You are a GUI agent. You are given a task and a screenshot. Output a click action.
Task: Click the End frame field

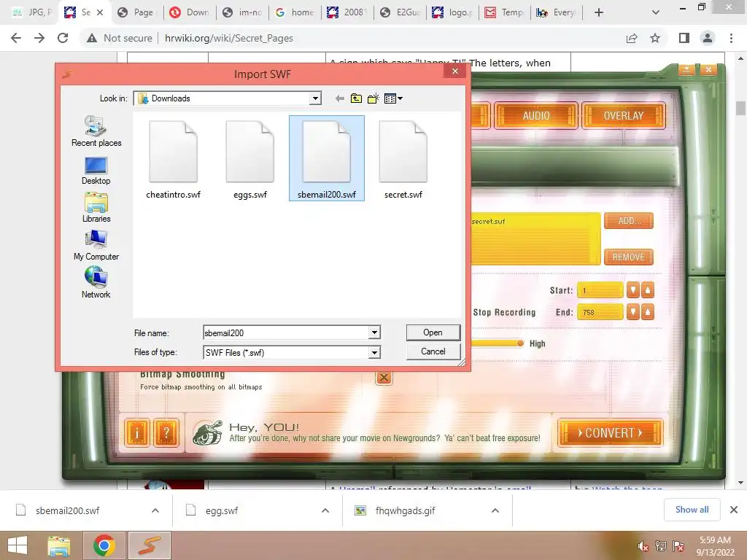tap(600, 312)
